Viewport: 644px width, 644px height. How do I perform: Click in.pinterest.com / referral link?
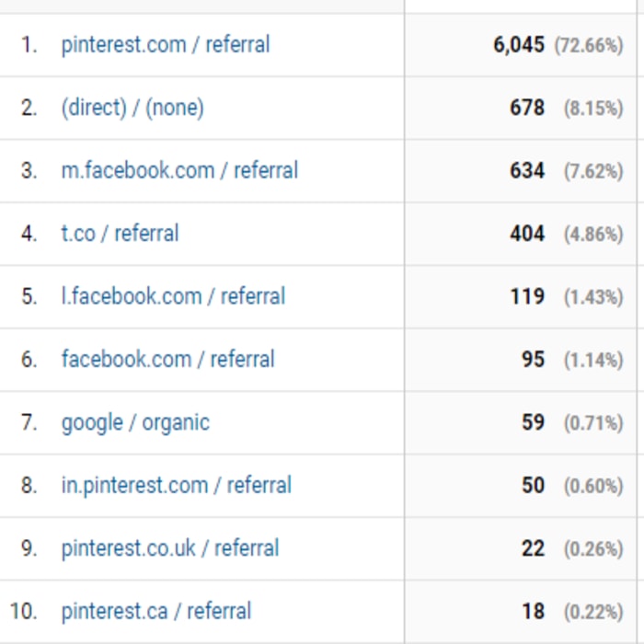(x=176, y=486)
